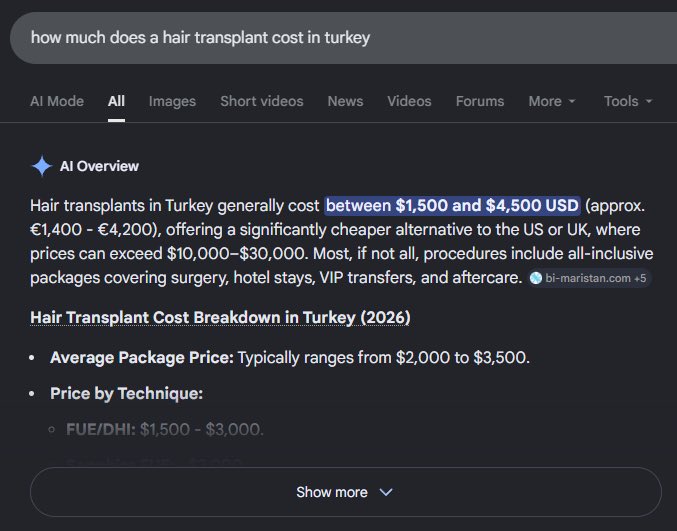Go to the News tab
The width and height of the screenshot is (677, 531).
(345, 101)
